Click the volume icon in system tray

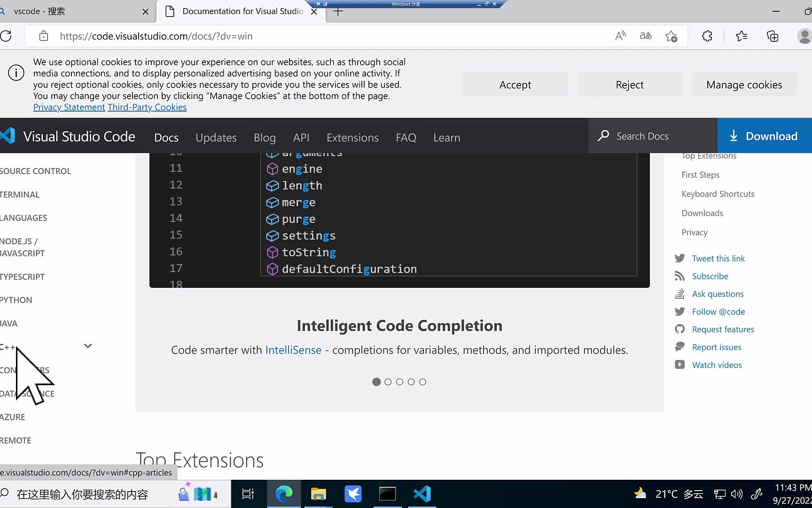[x=737, y=494]
